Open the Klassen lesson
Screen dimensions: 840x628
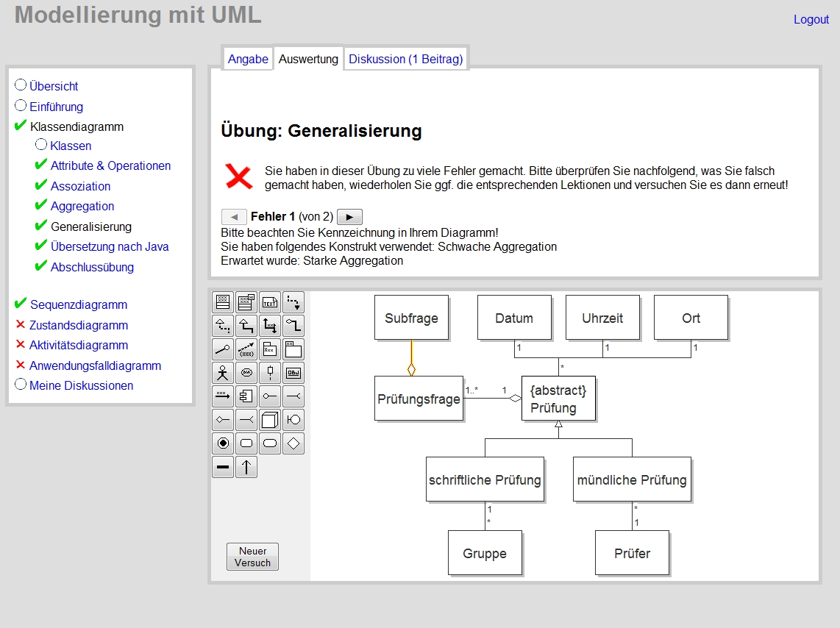click(71, 146)
